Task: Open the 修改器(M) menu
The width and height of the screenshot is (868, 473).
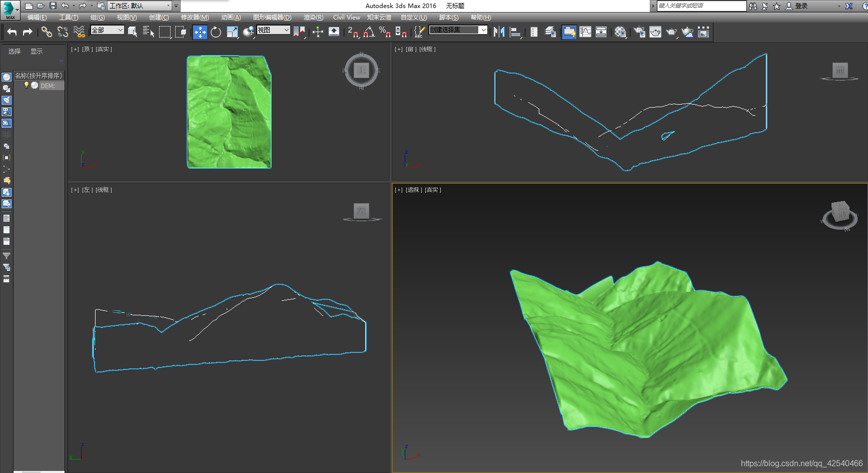Action: [x=195, y=18]
